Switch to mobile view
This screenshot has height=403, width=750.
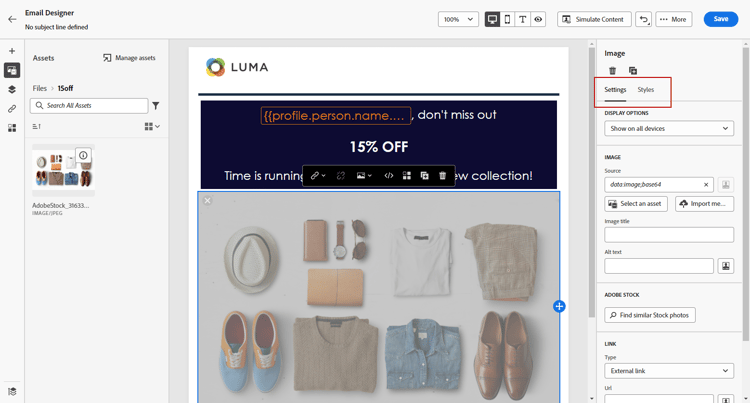[x=507, y=19]
